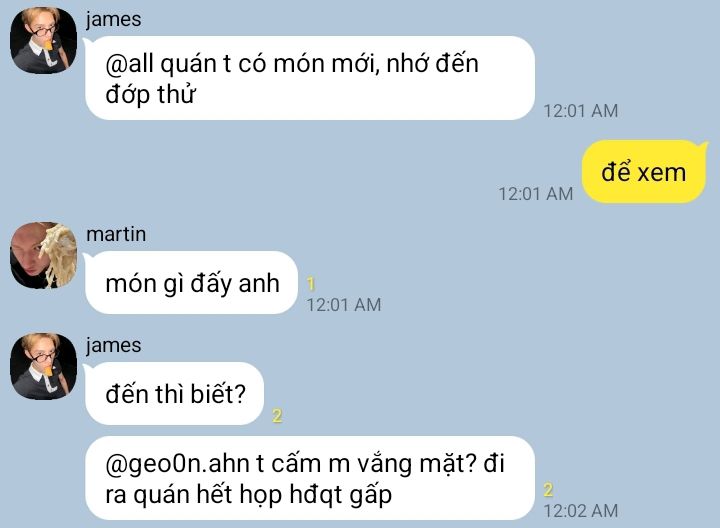The width and height of the screenshot is (720, 528).
Task: Tap the name 'james' above the first message
Action: (x=113, y=20)
